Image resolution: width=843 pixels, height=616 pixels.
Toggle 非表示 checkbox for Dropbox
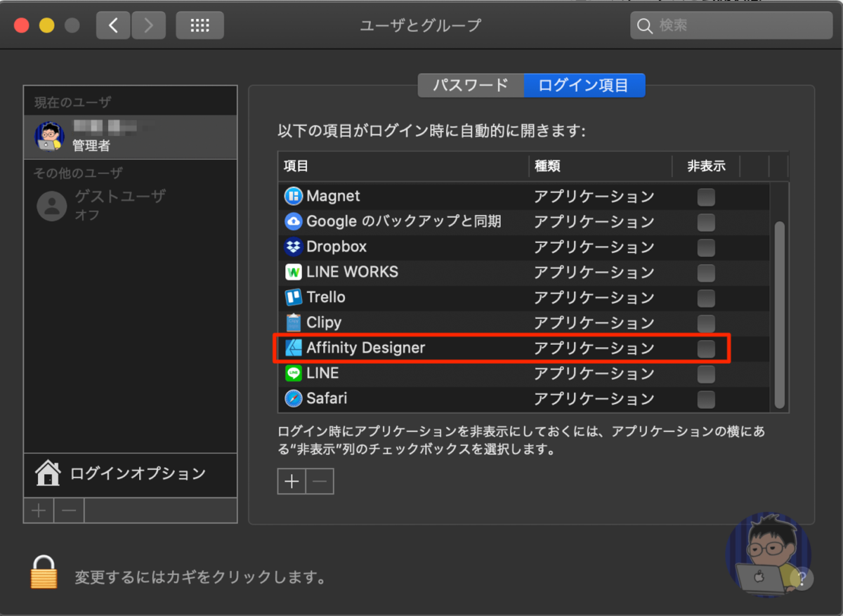[x=706, y=247]
